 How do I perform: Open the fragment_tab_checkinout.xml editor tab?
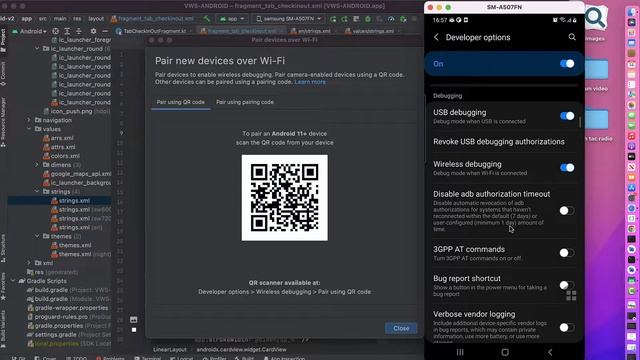[242, 31]
